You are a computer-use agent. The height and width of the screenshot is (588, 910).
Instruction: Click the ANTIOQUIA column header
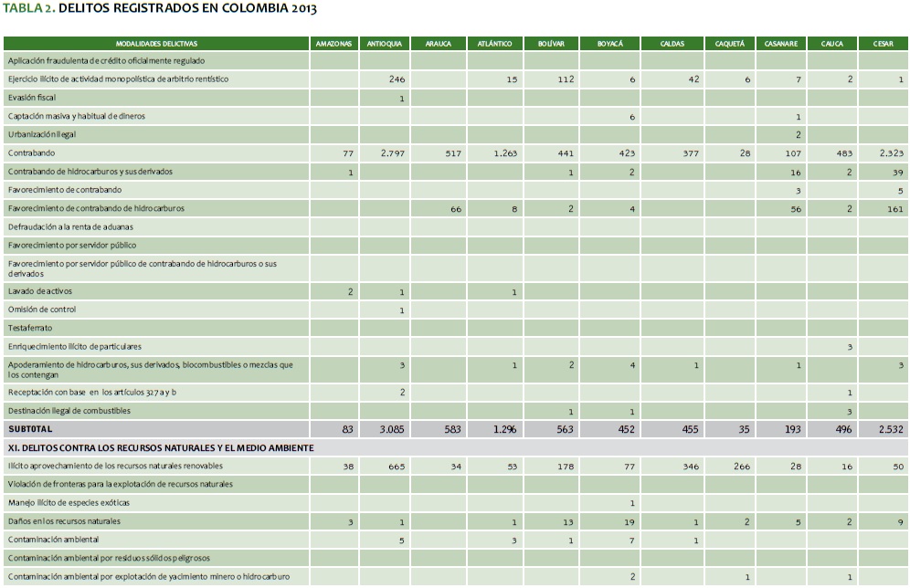pos(385,44)
